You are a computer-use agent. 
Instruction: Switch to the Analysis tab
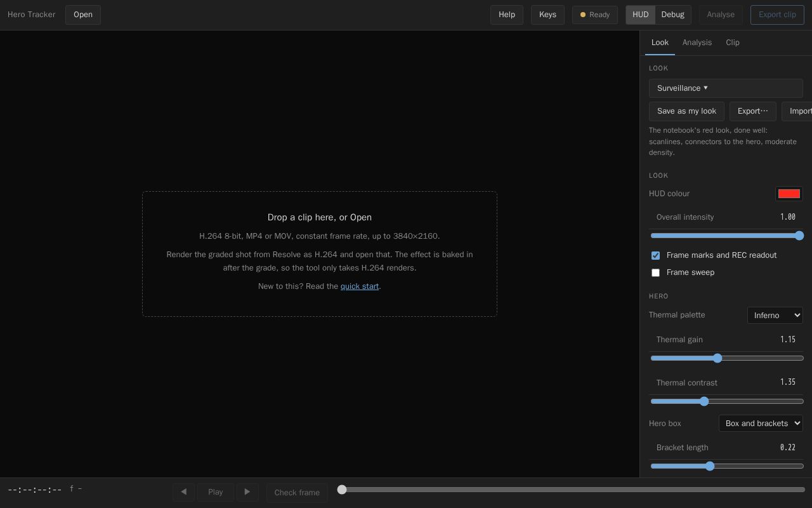click(697, 43)
